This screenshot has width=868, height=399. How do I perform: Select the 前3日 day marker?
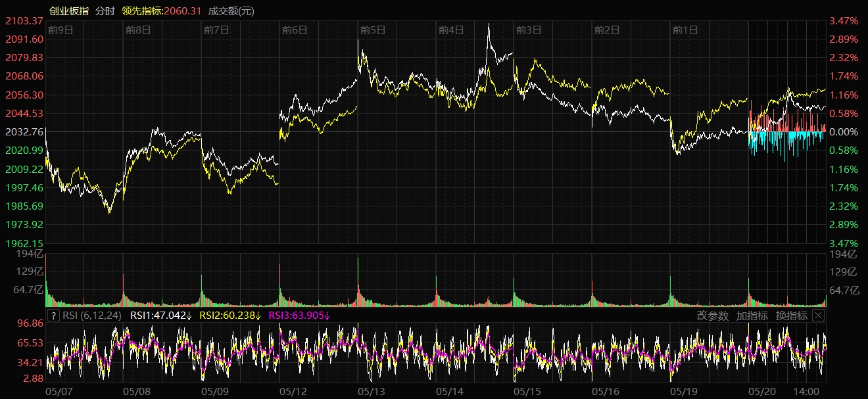(529, 30)
